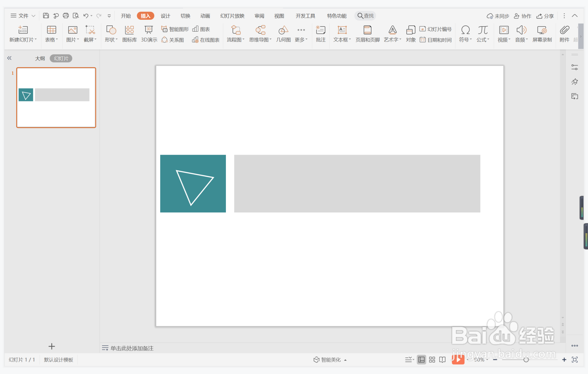The image size is (588, 374).
Task: Expand the 形状 shapes dropdown
Action: (x=111, y=40)
